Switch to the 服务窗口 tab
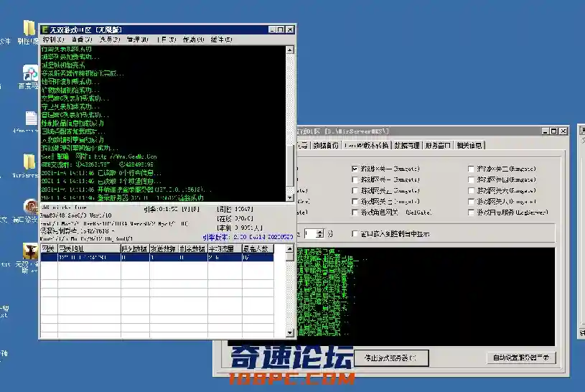Screen dimensions: 585x392 coord(438,145)
